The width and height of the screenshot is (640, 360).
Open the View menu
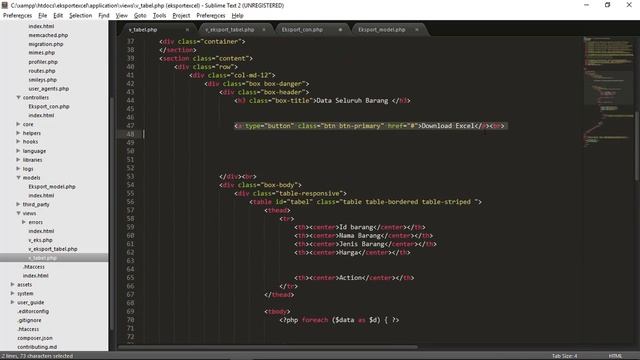point(122,16)
